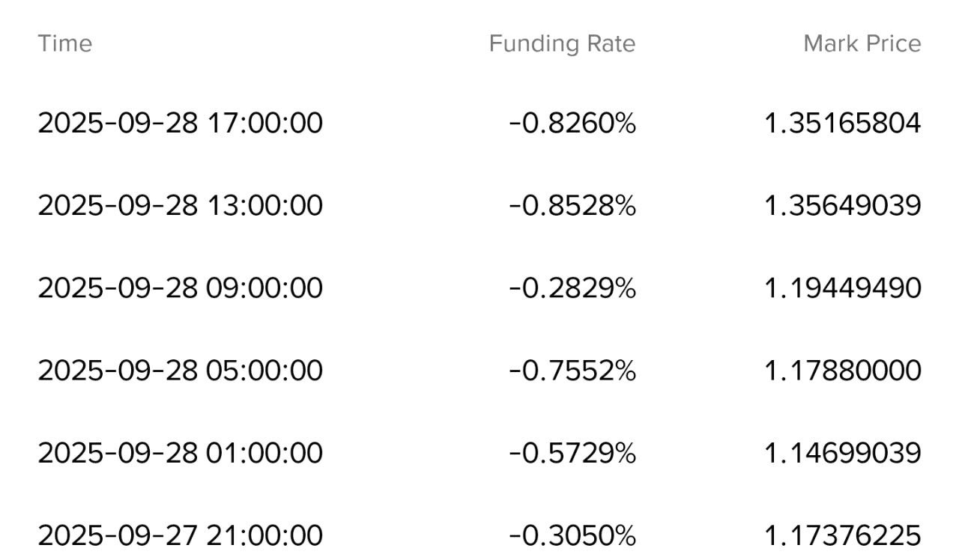
Task: Click the -0.5729% funding rate value
Action: pos(572,452)
